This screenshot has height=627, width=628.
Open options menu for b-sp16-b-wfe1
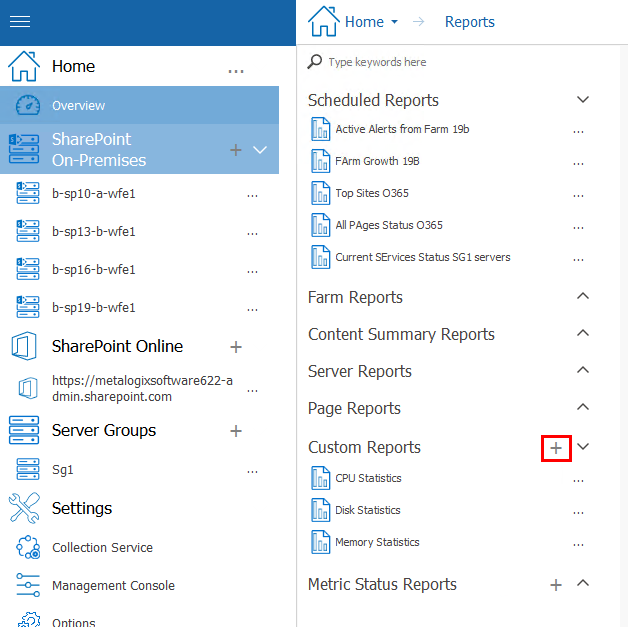click(x=252, y=272)
